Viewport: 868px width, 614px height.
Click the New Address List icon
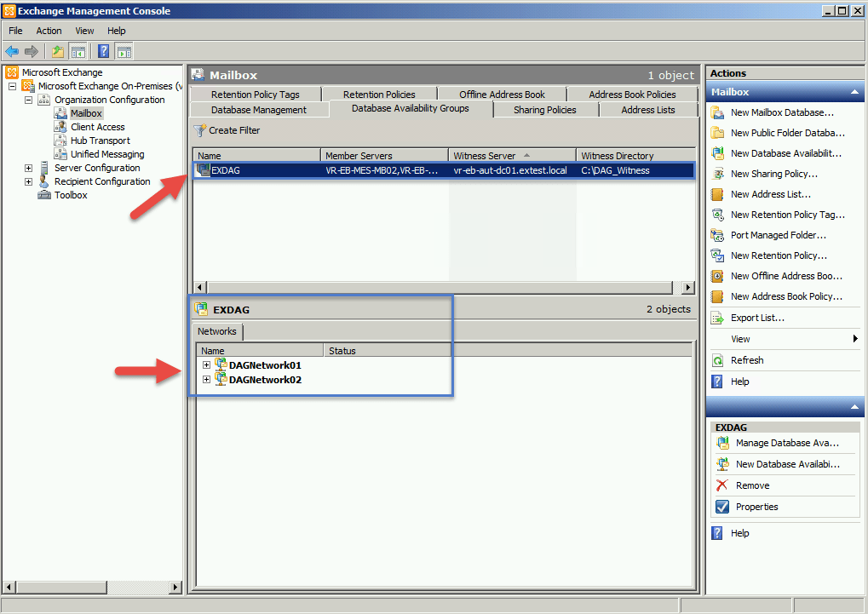pos(717,194)
